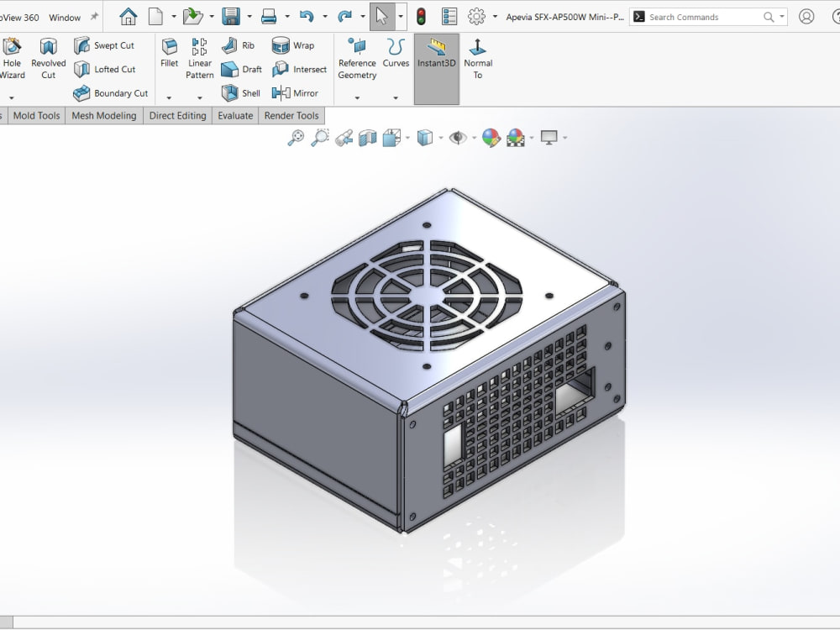Open Apply Scene sphere icon
Image resolution: width=840 pixels, height=630 pixels.
point(516,138)
